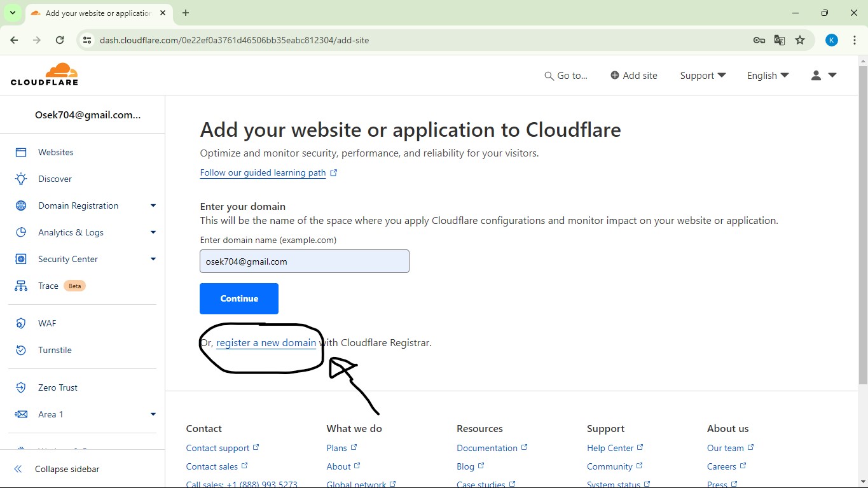868x488 pixels.
Task: Open the Blog footer link
Action: tap(471, 466)
